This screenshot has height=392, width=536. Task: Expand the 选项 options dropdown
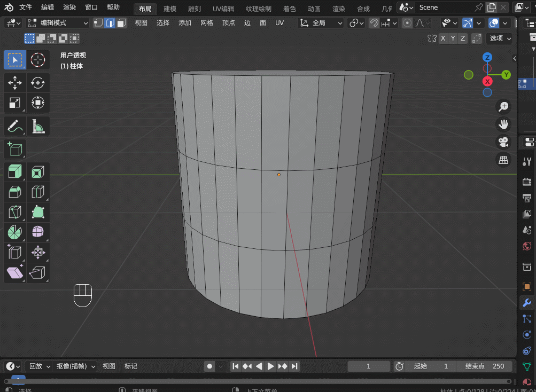(500, 38)
